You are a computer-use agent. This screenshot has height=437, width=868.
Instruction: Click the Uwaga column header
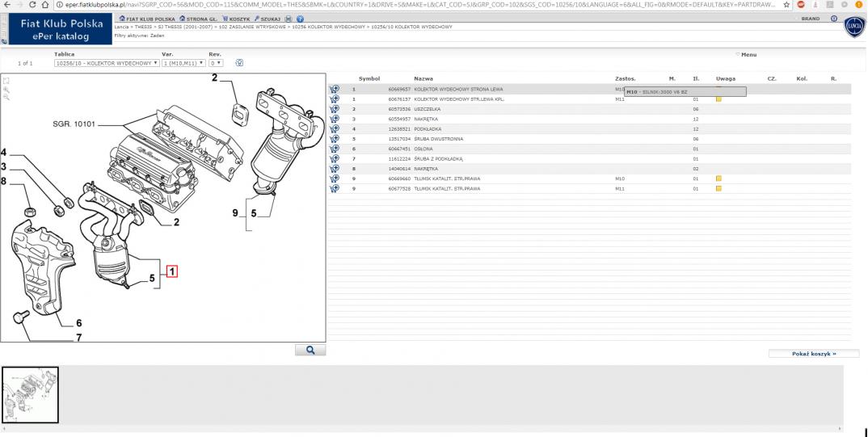726,78
